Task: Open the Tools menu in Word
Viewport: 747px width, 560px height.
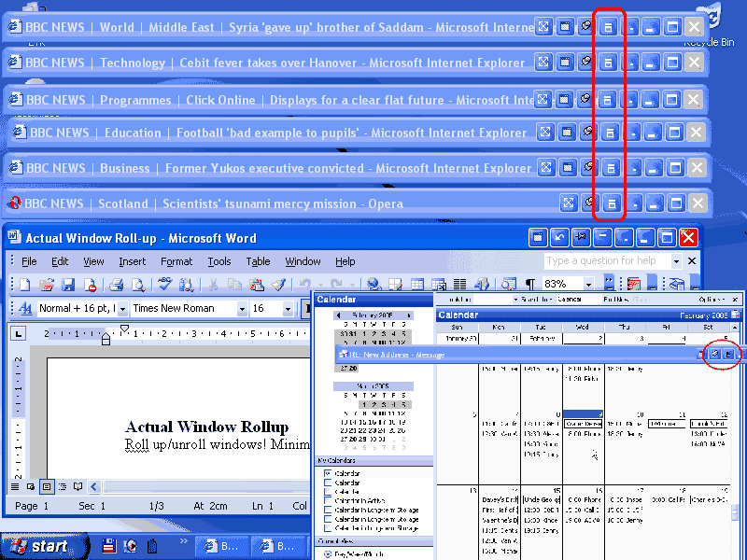Action: pyautogui.click(x=219, y=261)
